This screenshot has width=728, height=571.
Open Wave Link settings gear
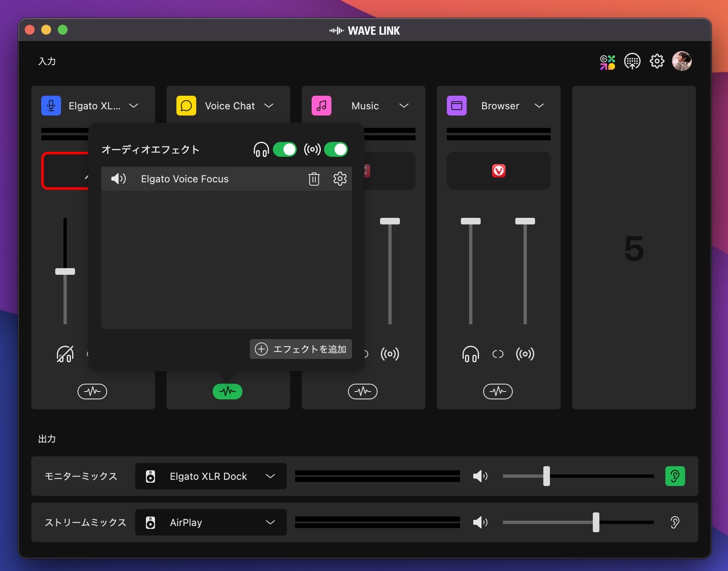[x=657, y=61]
